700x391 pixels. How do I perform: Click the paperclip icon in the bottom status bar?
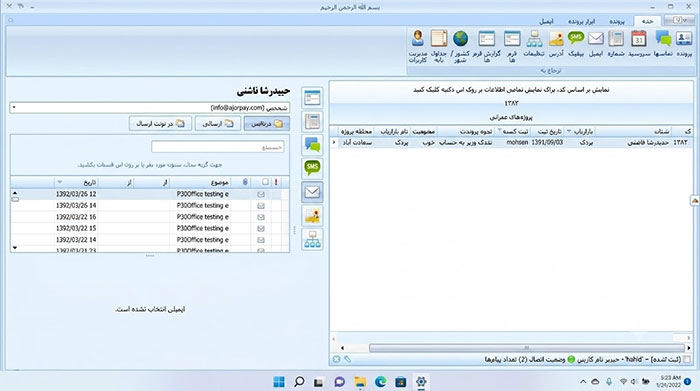click(x=347, y=359)
